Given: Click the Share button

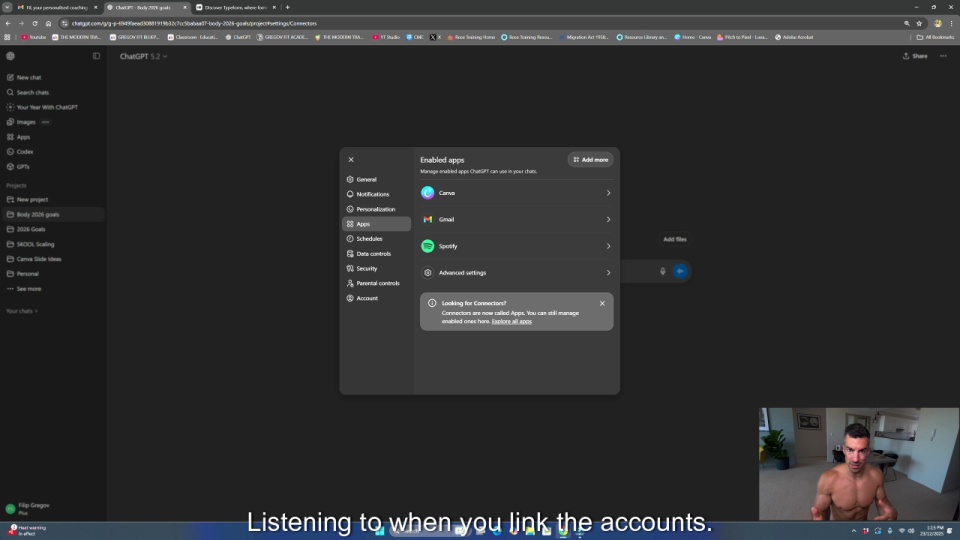Looking at the screenshot, I should (x=915, y=56).
